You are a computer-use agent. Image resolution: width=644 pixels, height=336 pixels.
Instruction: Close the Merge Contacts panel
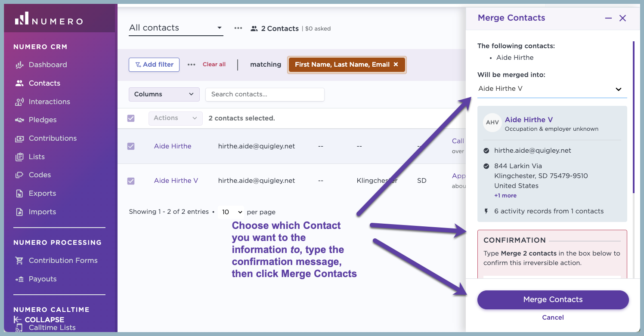(622, 18)
